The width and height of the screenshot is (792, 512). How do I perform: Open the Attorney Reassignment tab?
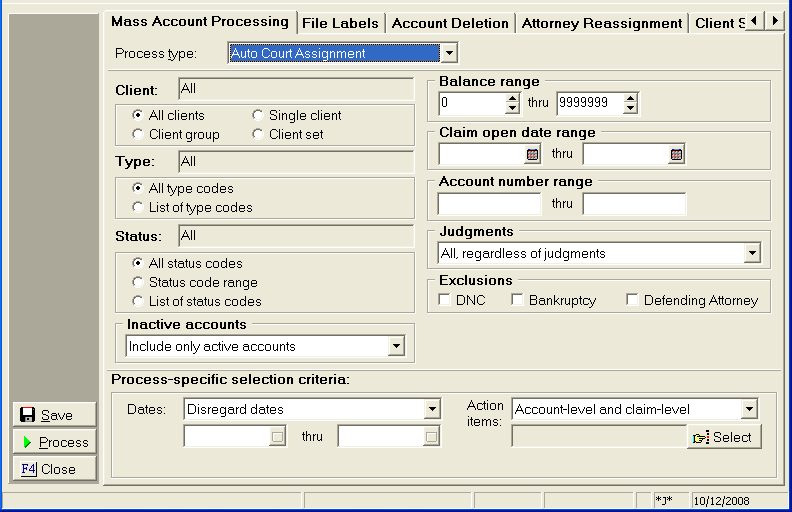[601, 23]
